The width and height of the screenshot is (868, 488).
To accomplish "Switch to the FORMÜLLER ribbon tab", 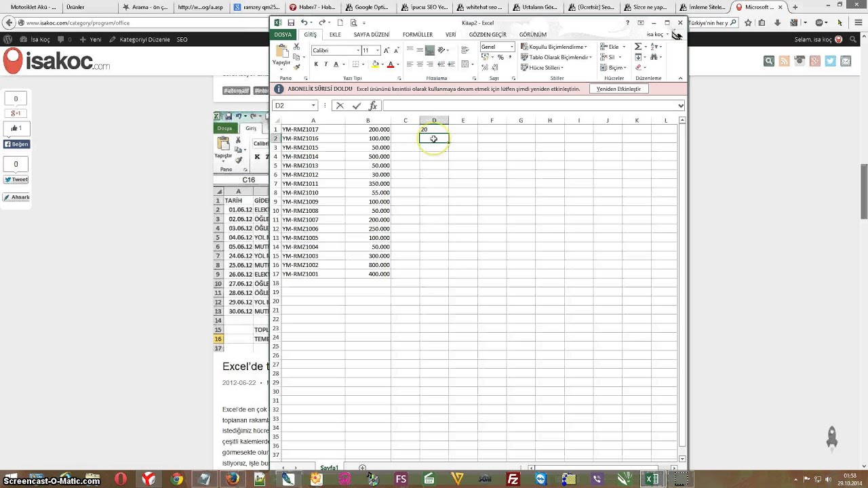I will pyautogui.click(x=418, y=35).
